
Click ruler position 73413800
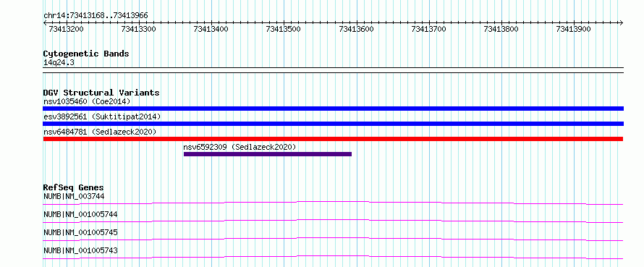[501, 29]
